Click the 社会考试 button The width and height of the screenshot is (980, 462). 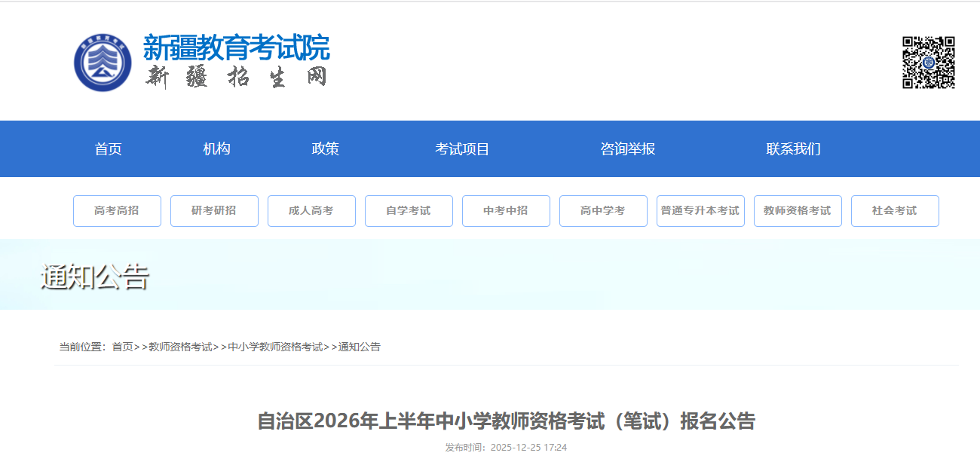click(x=895, y=211)
